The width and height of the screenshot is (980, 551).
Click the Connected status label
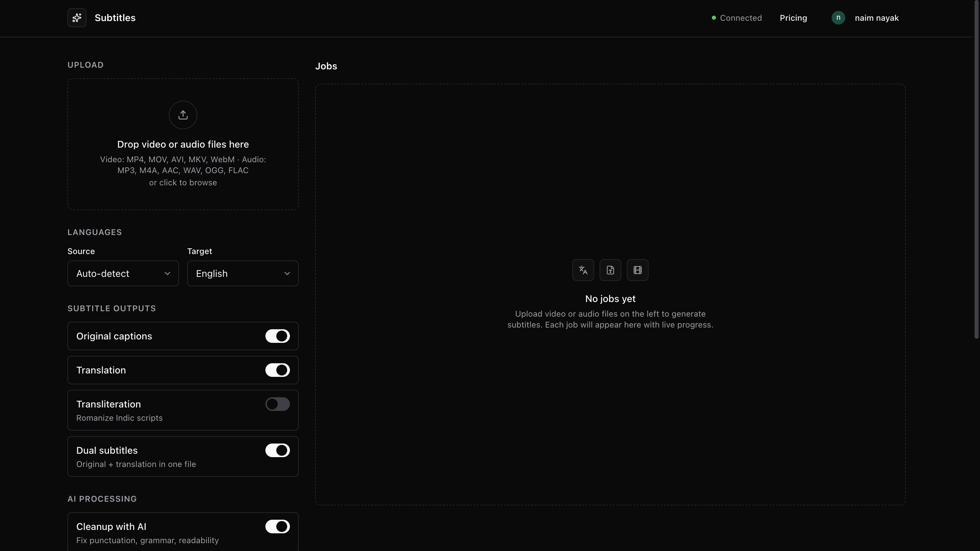[x=741, y=18]
